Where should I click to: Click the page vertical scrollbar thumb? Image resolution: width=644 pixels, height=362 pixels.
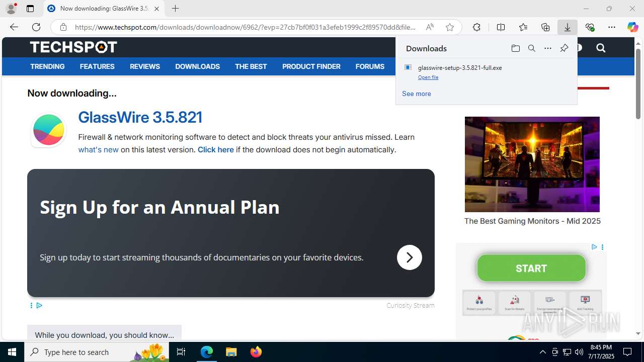point(638,84)
